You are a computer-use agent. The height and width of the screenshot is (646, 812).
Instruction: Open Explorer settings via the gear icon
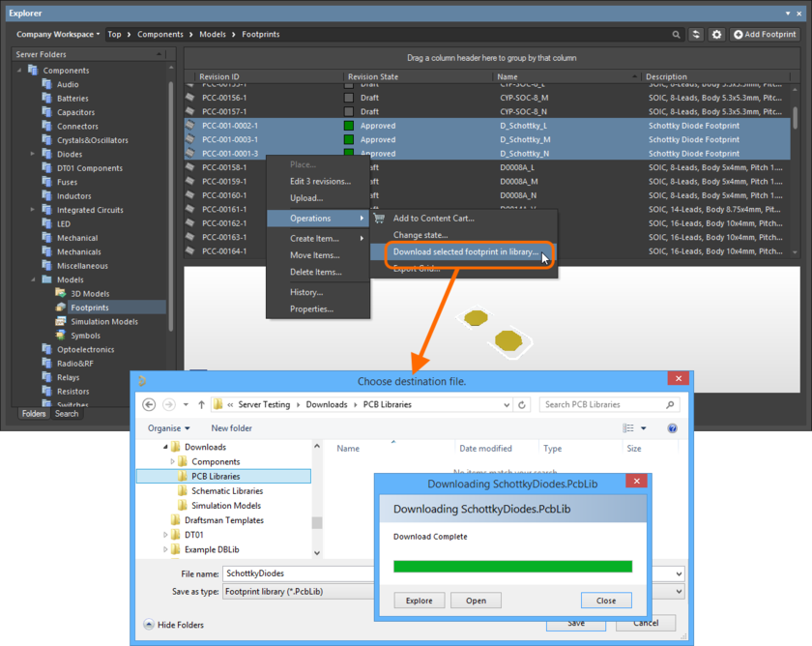pos(716,34)
